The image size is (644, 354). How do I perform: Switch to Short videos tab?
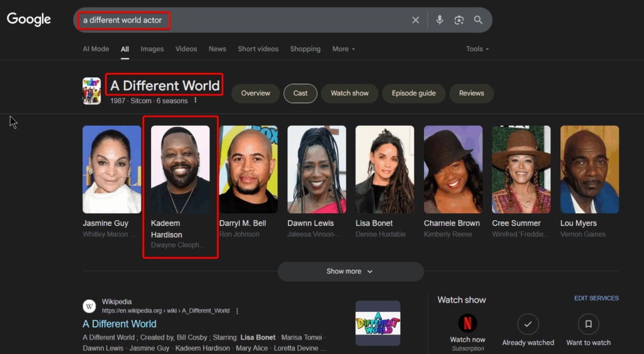click(258, 49)
